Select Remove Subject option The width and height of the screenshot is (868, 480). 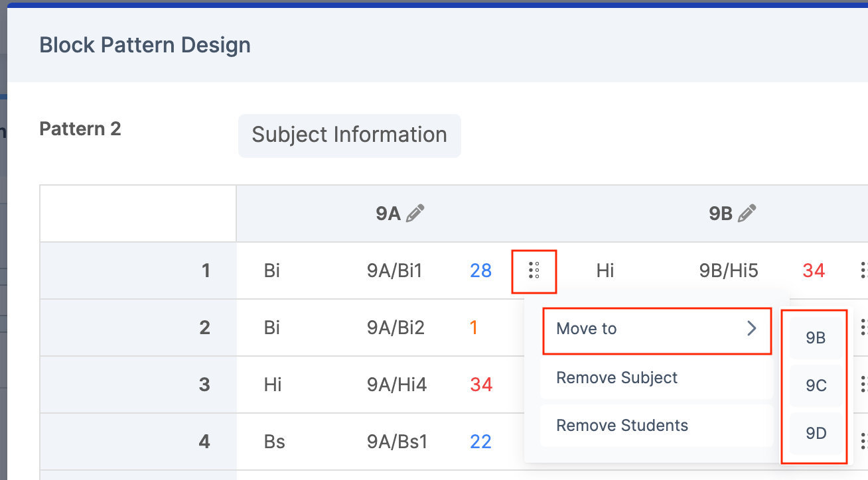[657, 378]
